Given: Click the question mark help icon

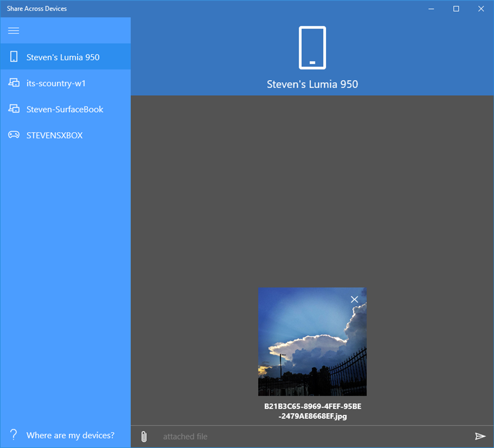Looking at the screenshot, I should click(13, 435).
